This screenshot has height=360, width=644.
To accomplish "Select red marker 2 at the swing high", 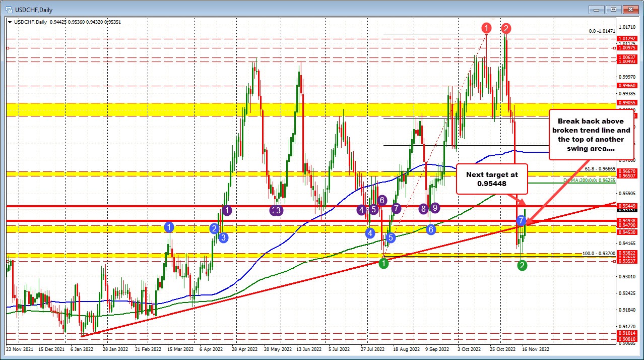I will coord(505,28).
